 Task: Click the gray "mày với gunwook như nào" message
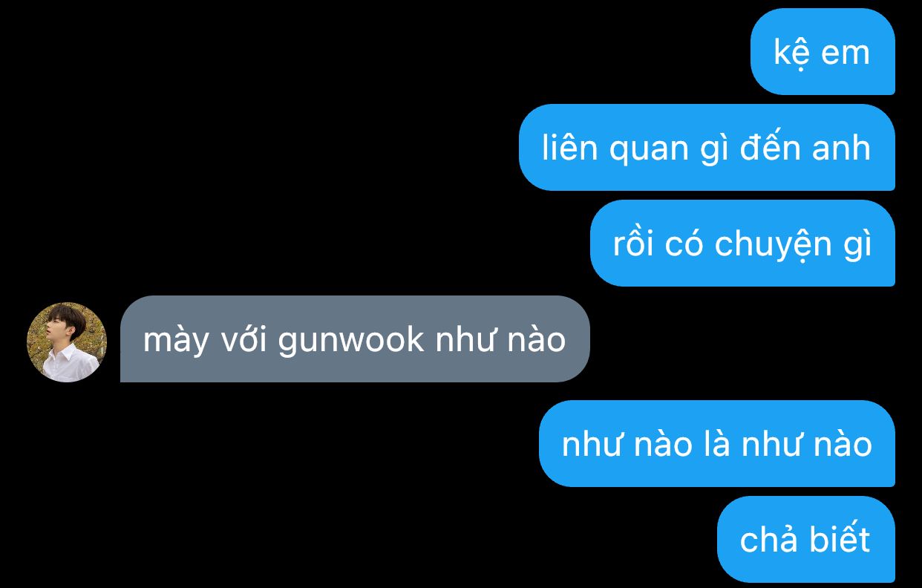tap(355, 339)
